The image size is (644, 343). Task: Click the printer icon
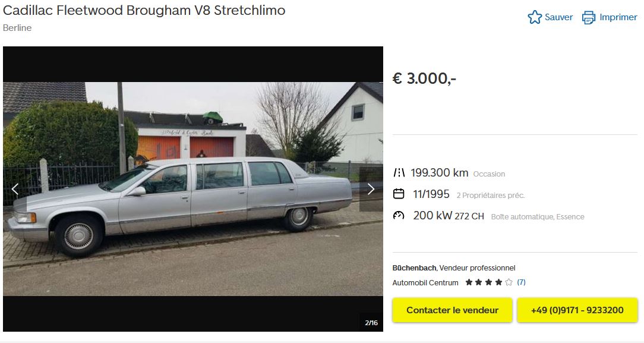tap(589, 18)
